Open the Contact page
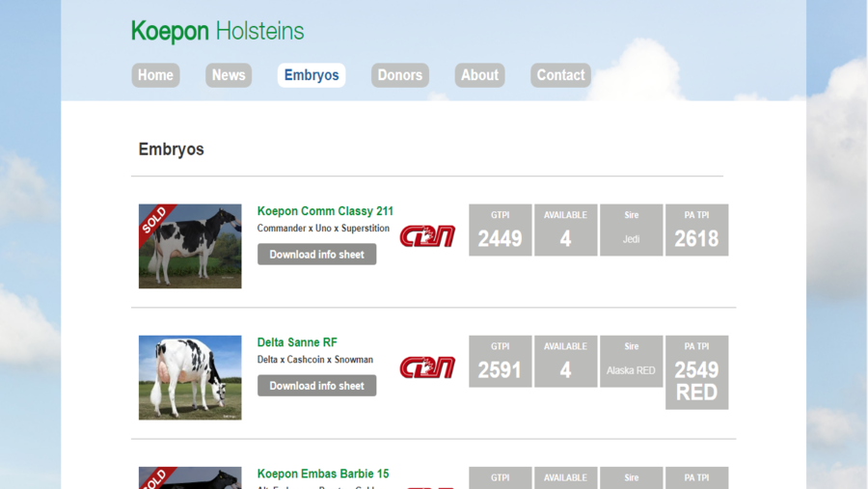 click(x=560, y=75)
